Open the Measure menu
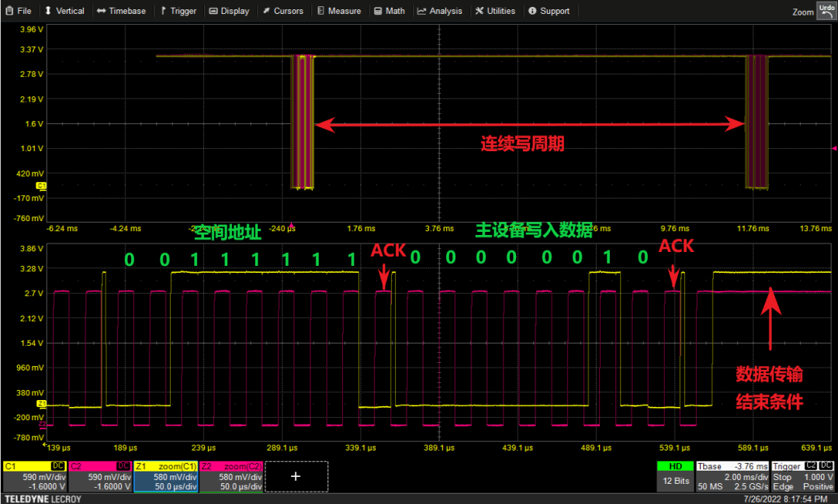 click(x=339, y=11)
